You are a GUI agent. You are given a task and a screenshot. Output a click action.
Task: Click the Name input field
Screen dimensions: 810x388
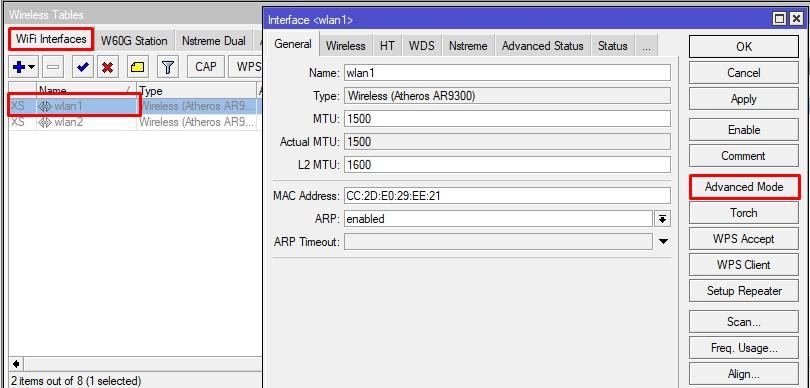point(507,73)
